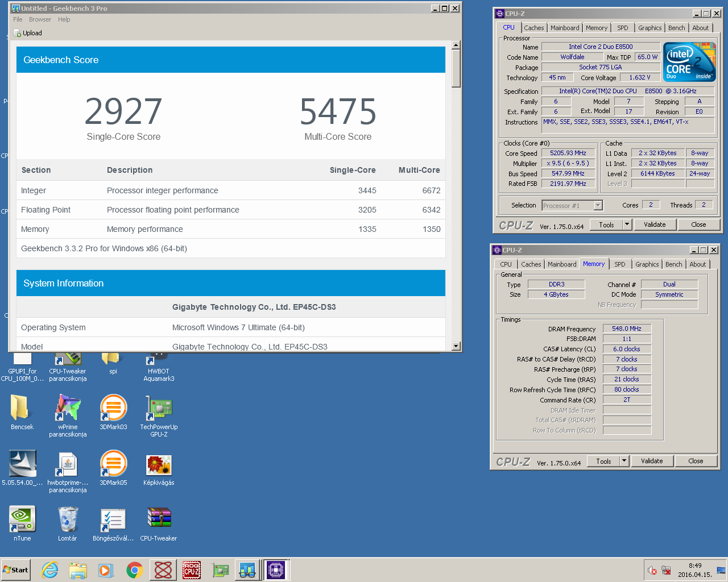Image resolution: width=728 pixels, height=582 pixels.
Task: Click the Geekbench scrollbar down arrow
Action: pyautogui.click(x=456, y=346)
